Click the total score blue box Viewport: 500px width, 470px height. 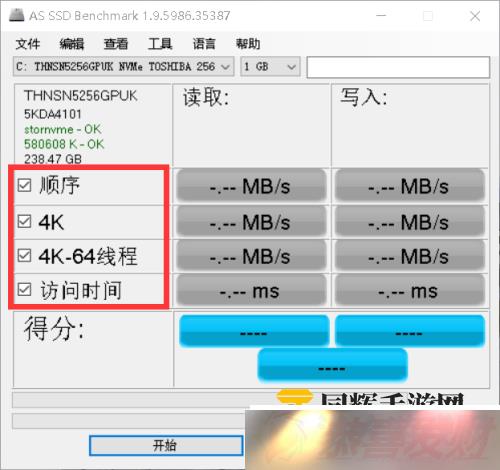(332, 365)
